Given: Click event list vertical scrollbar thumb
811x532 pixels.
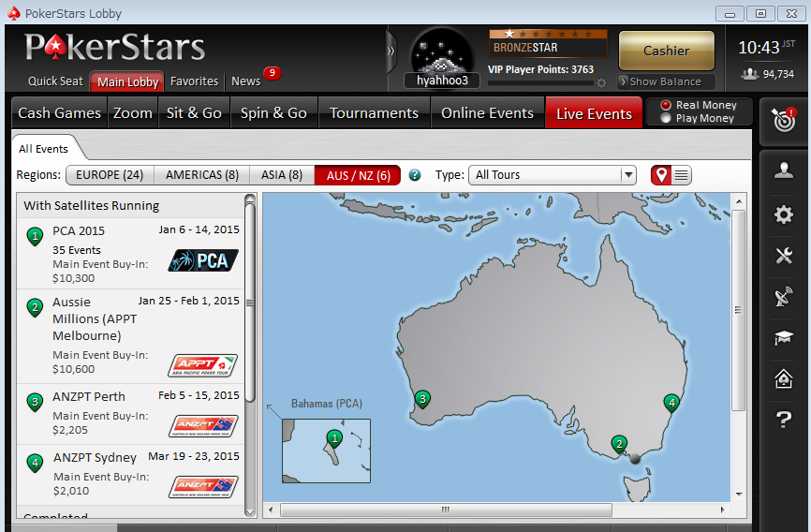Looking at the screenshot, I should tap(250, 303).
